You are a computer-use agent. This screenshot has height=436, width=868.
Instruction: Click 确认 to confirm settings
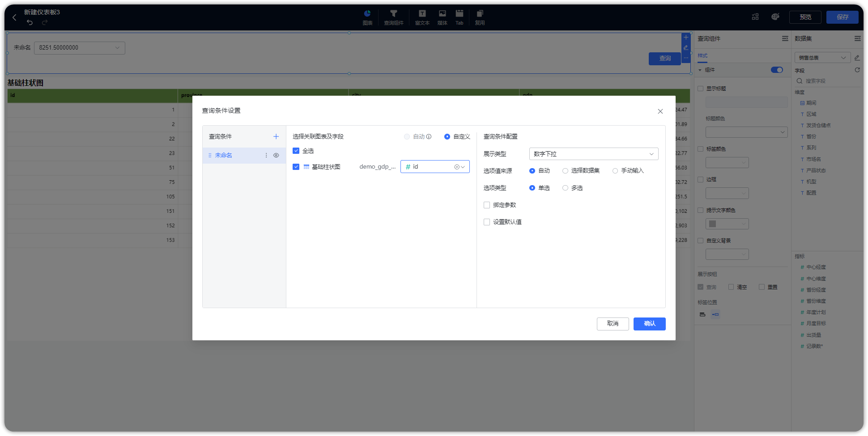pyautogui.click(x=650, y=324)
